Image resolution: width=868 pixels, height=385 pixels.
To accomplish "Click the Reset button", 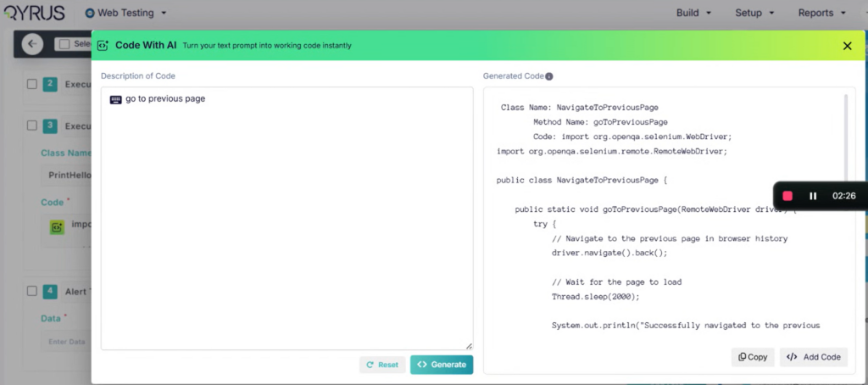I will [x=381, y=365].
